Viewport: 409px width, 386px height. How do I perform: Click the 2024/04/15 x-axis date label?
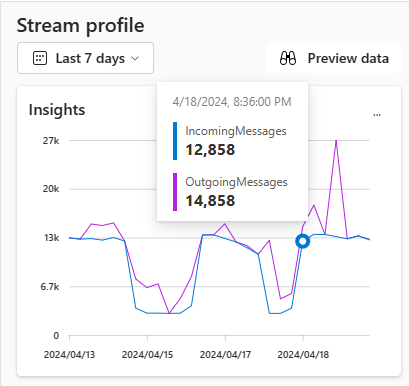(x=147, y=354)
